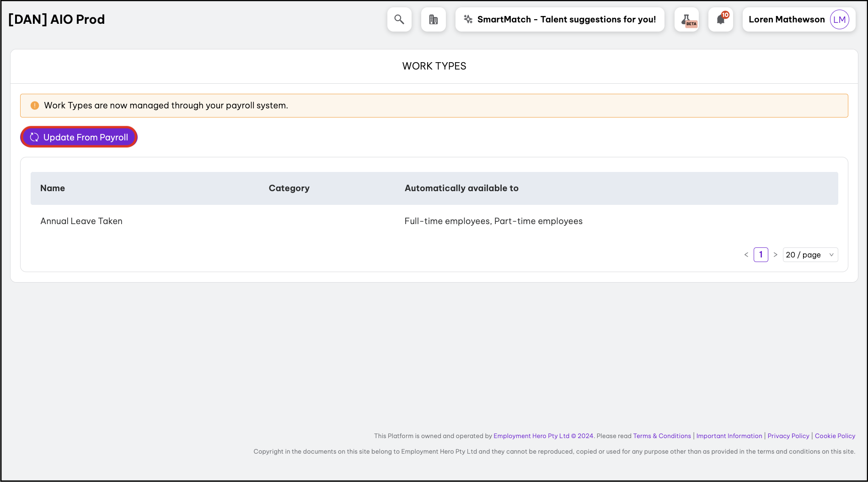
Task: Open the Cookie Policy link
Action: (x=835, y=436)
